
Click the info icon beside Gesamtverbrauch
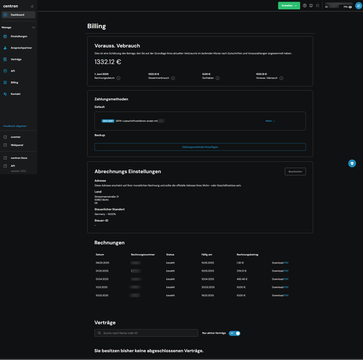tap(173, 78)
